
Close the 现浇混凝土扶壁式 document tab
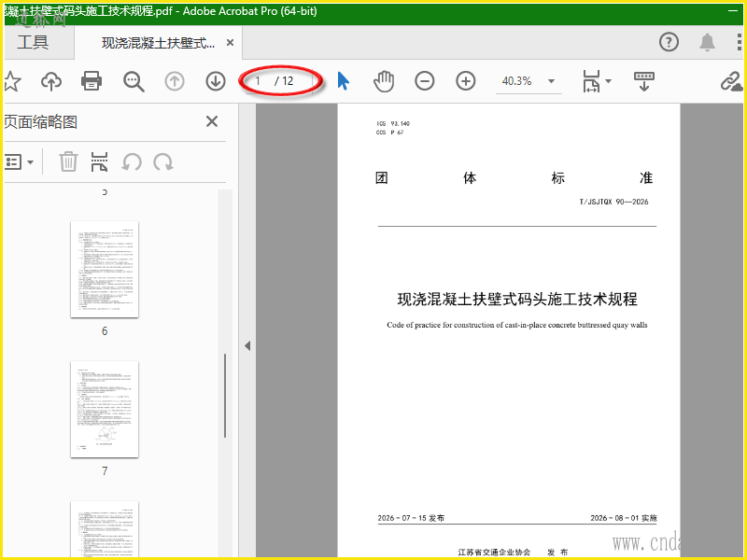click(230, 43)
